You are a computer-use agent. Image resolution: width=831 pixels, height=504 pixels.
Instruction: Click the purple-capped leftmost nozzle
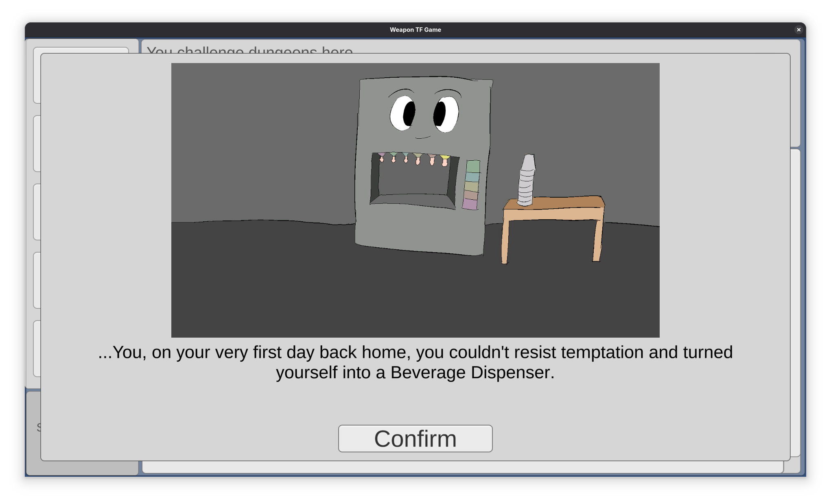click(x=381, y=157)
